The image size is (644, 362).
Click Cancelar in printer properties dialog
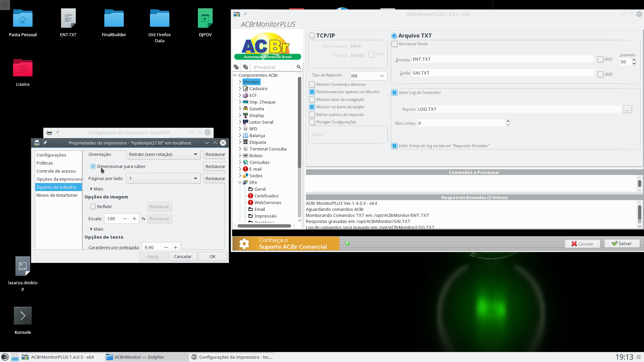tap(183, 256)
